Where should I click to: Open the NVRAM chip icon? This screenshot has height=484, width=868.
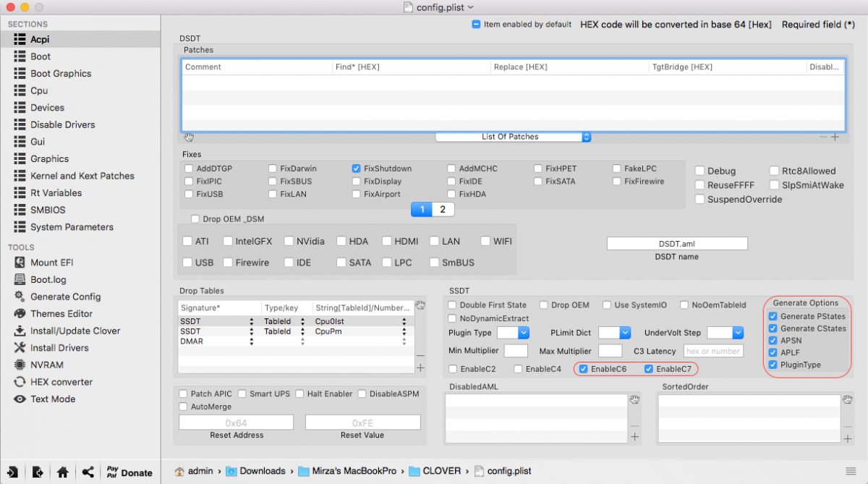20,365
